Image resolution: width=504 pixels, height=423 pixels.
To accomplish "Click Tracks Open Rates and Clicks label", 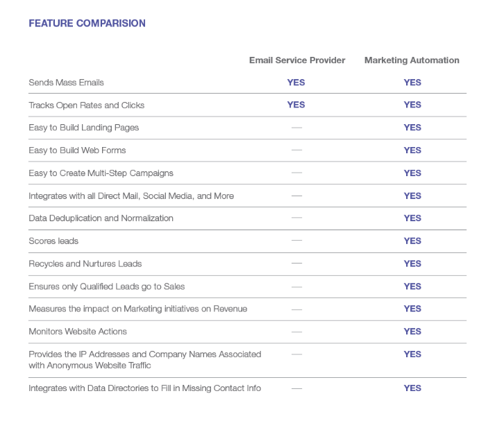I will point(86,105).
